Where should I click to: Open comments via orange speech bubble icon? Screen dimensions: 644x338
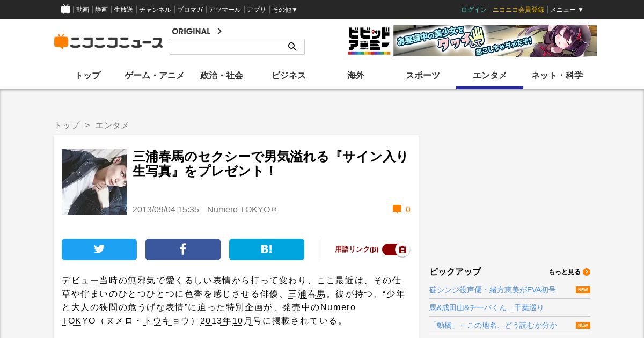[x=397, y=209]
